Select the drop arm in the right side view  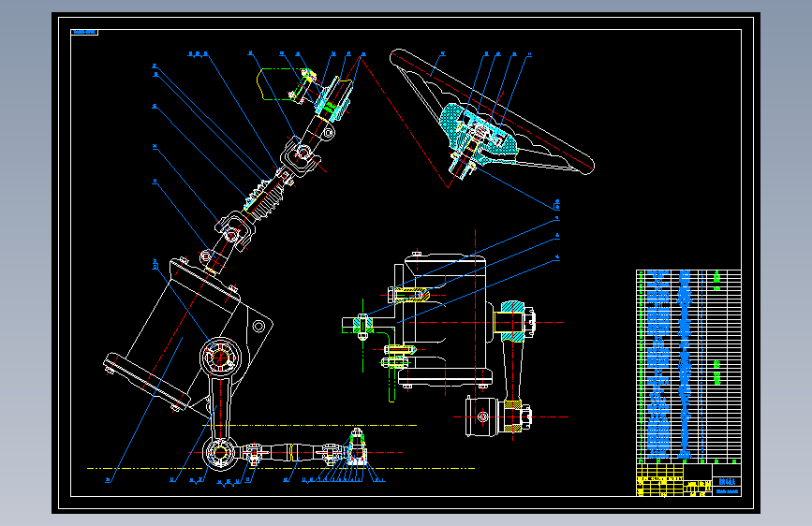click(x=512, y=371)
